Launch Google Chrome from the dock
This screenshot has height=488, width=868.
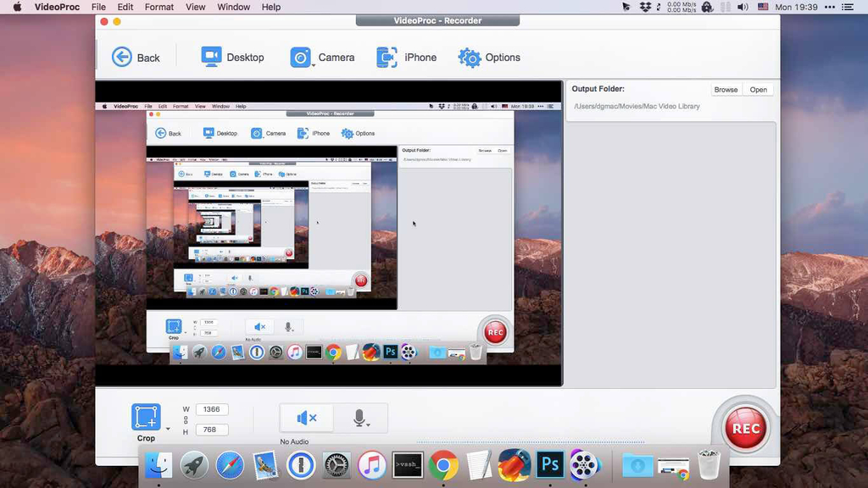click(443, 464)
